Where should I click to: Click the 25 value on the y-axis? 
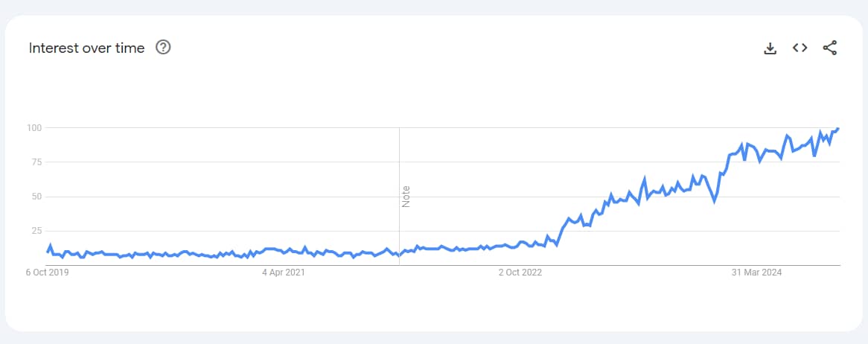tap(36, 231)
